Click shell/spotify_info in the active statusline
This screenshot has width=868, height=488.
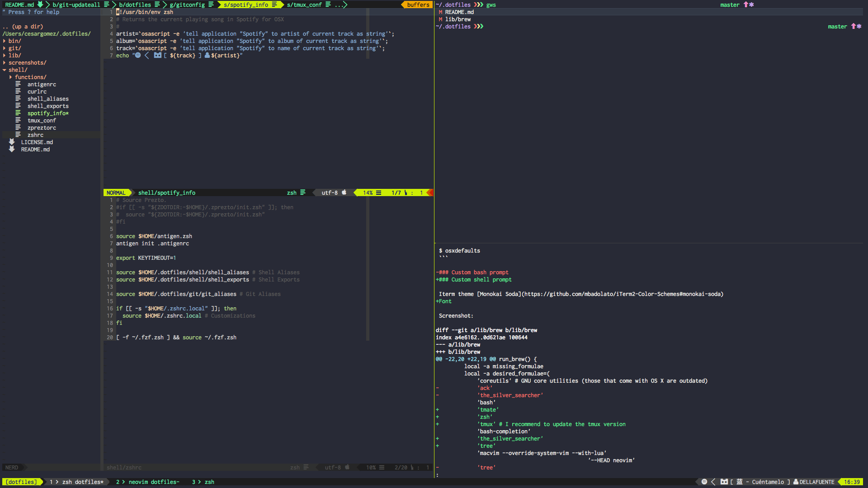pyautogui.click(x=167, y=192)
